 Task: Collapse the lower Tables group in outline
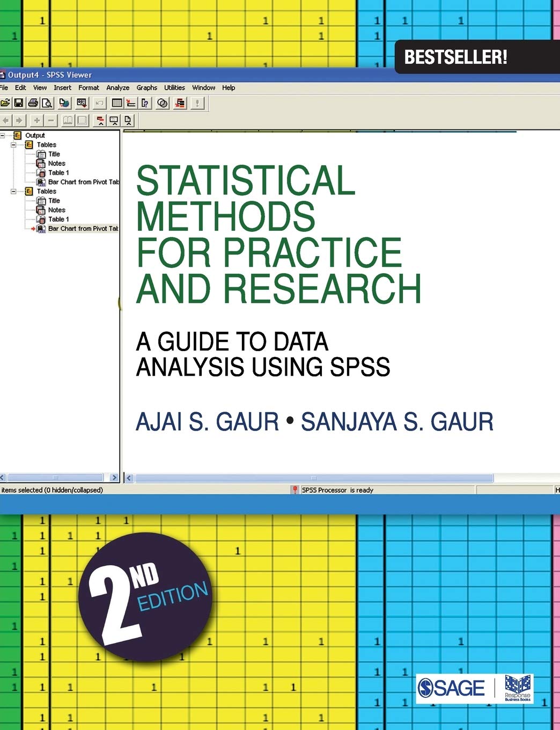point(13,192)
